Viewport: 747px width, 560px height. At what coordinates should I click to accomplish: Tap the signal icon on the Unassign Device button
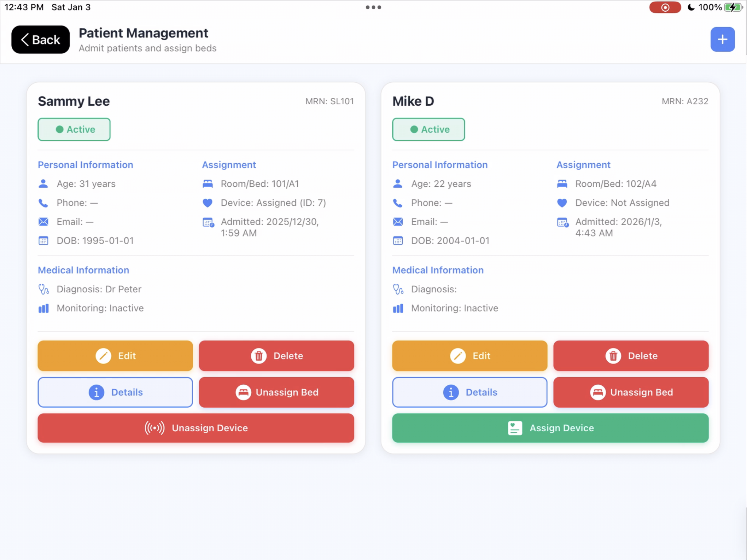point(154,428)
